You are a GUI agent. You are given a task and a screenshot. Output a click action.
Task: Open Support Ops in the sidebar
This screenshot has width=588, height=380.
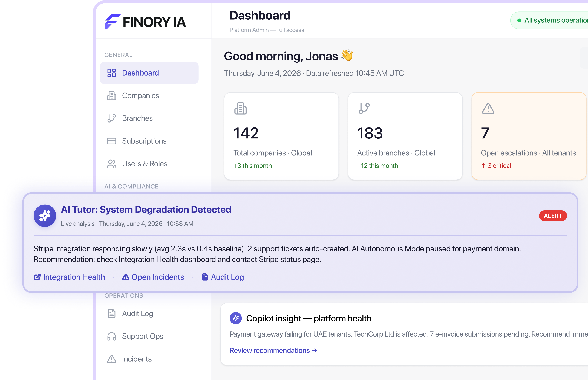coord(149,336)
